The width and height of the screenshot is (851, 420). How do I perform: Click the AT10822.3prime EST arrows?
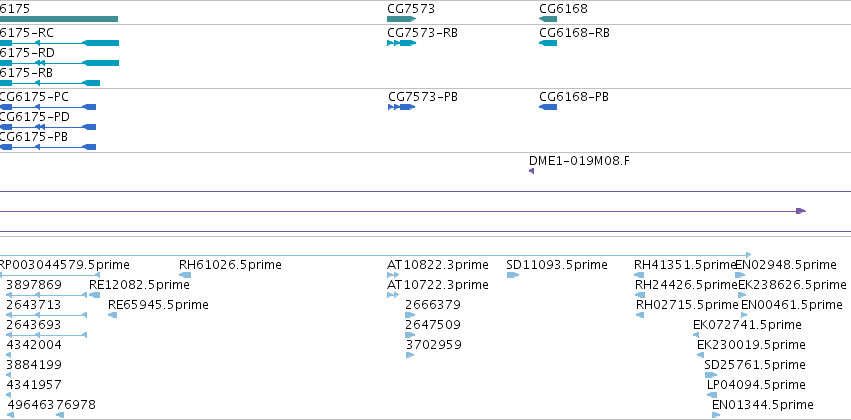click(393, 275)
